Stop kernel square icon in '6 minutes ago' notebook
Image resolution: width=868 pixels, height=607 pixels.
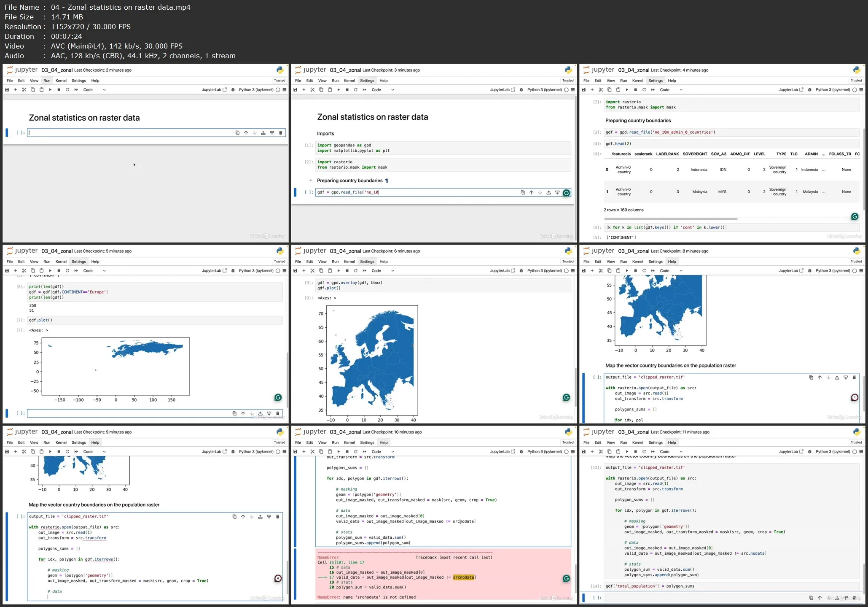point(347,271)
